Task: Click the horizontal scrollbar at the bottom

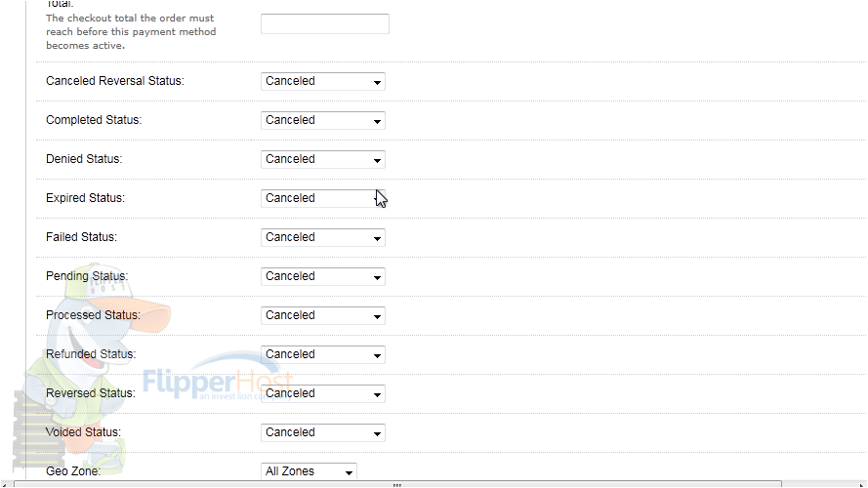Action: point(397,484)
